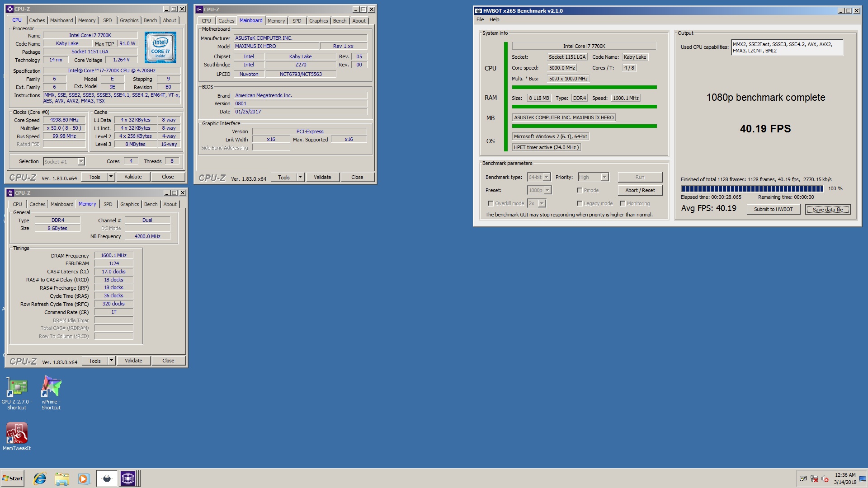Click Intel Core i7 logo in CPU-Z

pos(160,47)
